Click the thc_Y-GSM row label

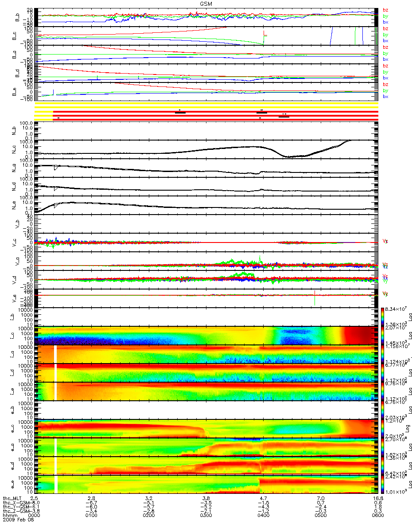pos(16,507)
